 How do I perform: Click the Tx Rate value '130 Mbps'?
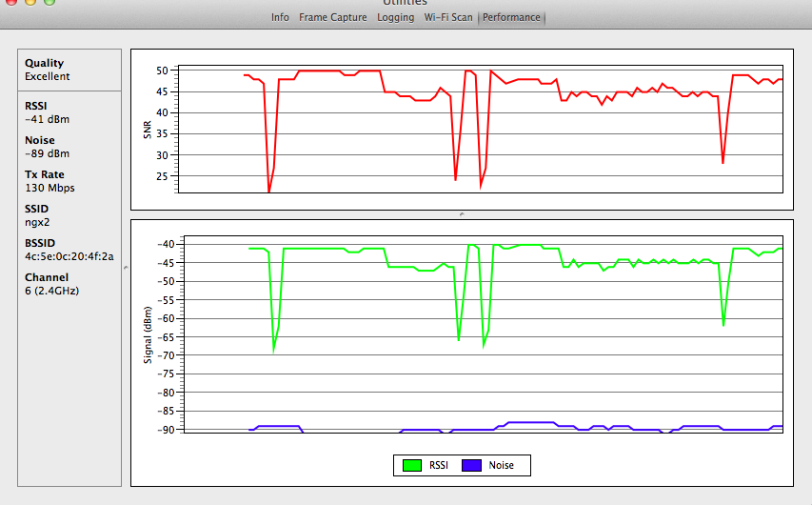click(x=50, y=188)
